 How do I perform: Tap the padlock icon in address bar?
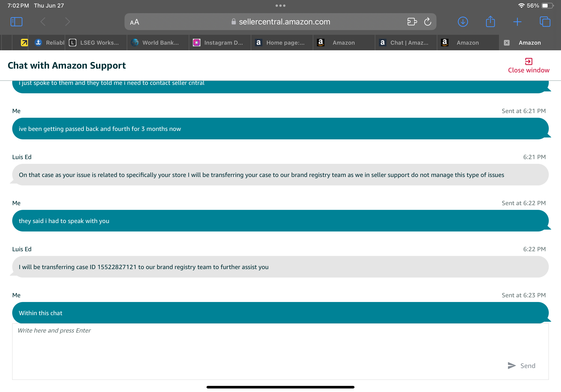pyautogui.click(x=234, y=22)
